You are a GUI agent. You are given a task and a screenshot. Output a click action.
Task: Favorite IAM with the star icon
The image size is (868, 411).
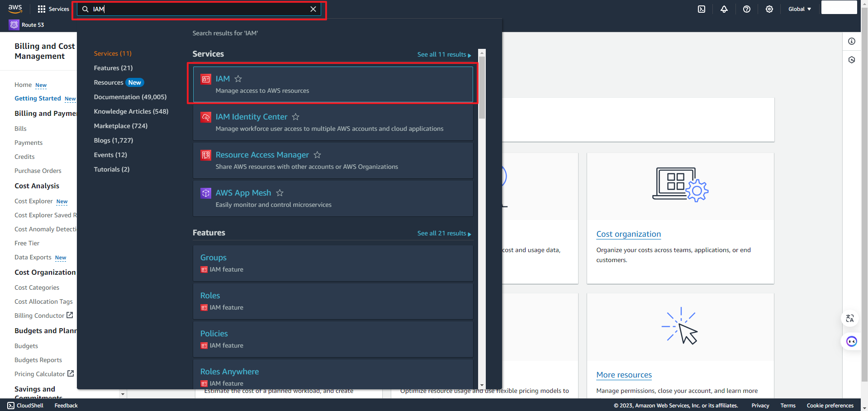click(x=238, y=79)
